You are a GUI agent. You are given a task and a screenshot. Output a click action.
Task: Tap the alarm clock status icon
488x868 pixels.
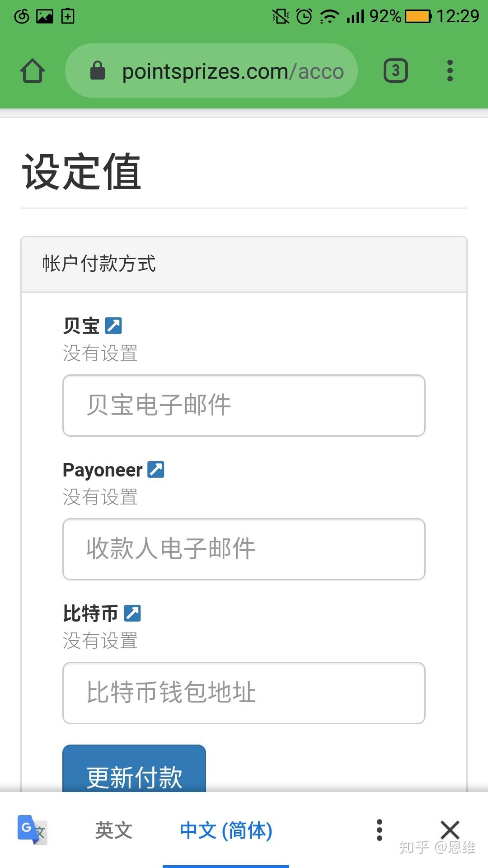coord(304,17)
